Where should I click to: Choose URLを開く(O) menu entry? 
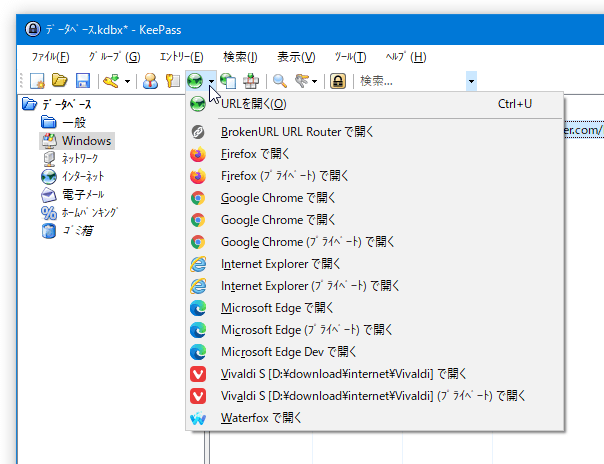[x=374, y=104]
